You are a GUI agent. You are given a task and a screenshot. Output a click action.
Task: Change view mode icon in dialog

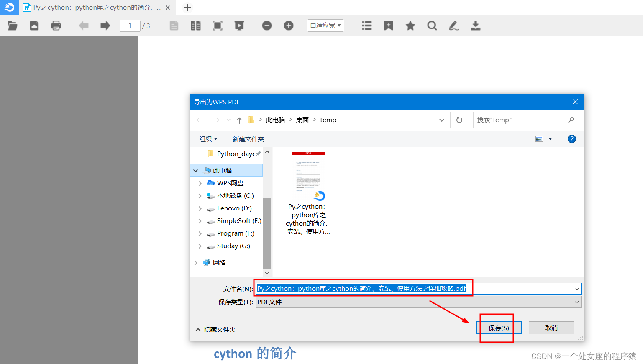(539, 139)
